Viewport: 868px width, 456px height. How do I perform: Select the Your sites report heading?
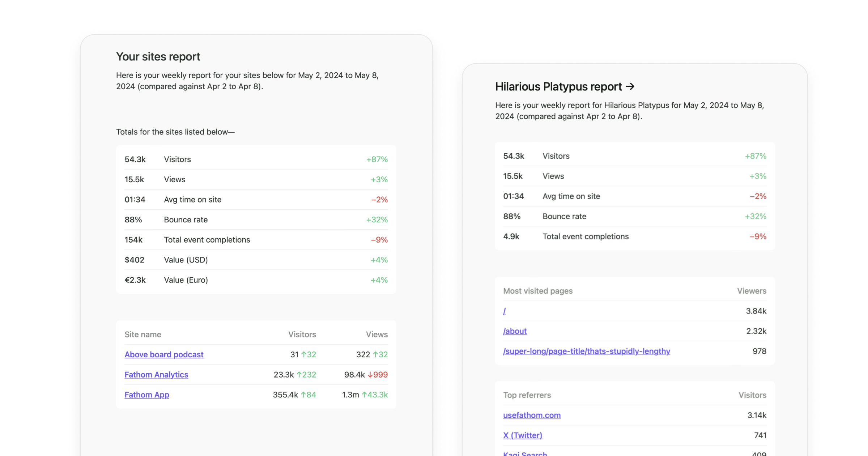click(158, 56)
